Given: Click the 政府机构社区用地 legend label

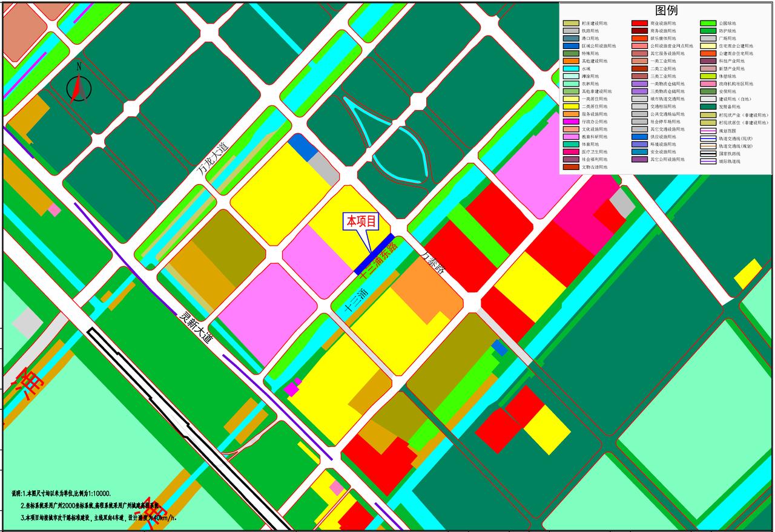Looking at the screenshot, I should click(736, 84).
